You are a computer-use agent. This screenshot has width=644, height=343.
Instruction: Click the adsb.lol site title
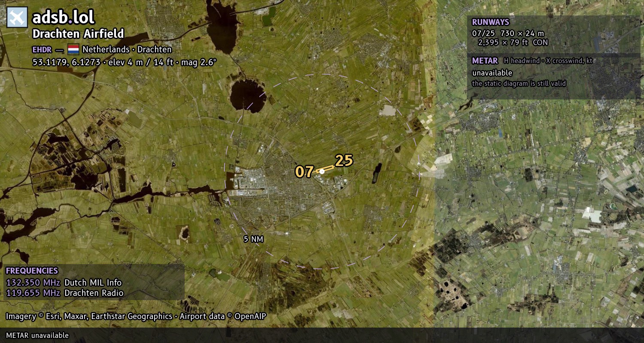tap(64, 18)
